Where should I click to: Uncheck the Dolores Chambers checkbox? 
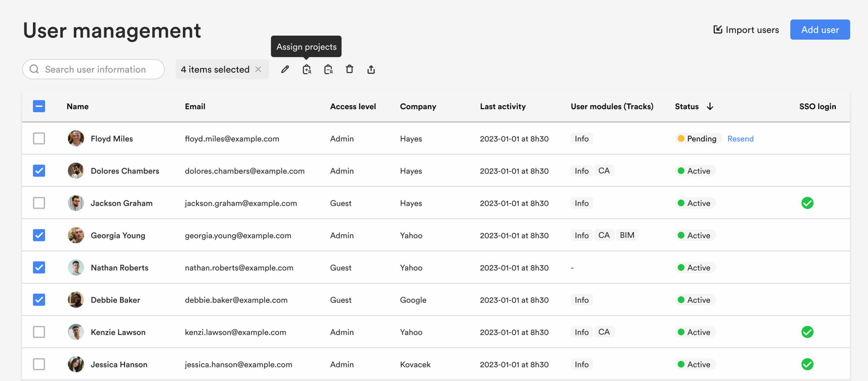[39, 171]
